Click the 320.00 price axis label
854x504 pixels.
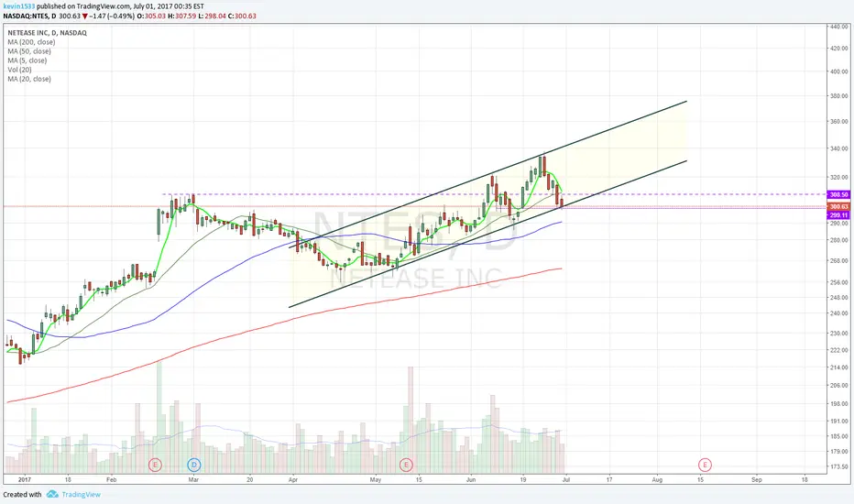click(838, 177)
